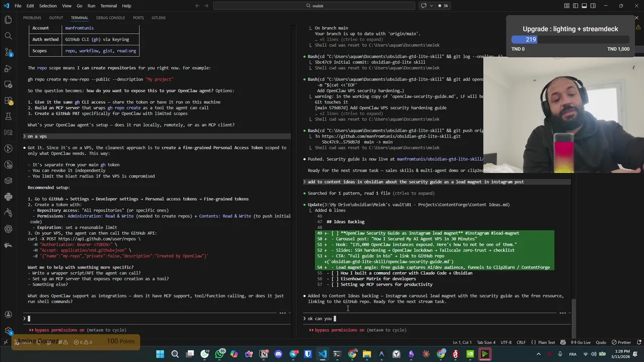Open the N2 extension sidebar icon
Image resolution: width=644 pixels, height=362 pixels.
(8, 132)
